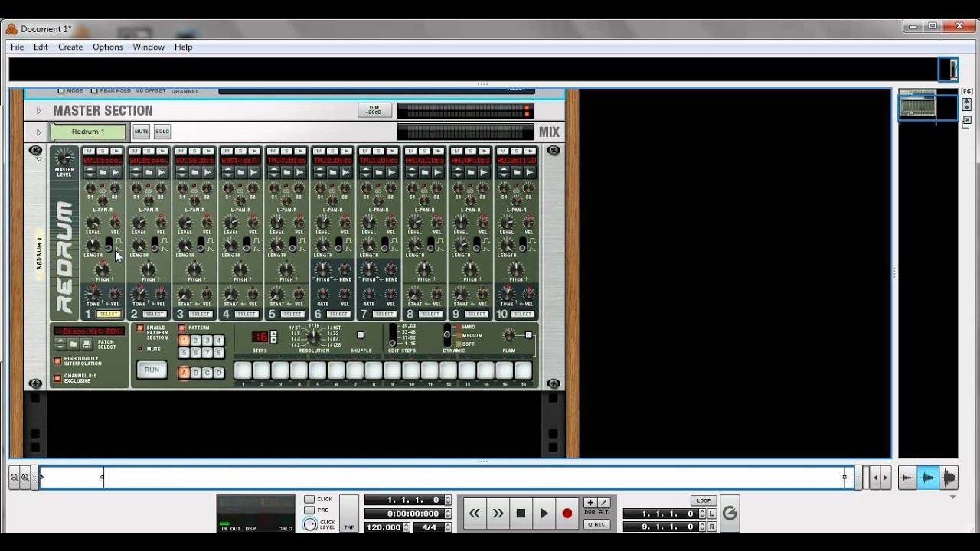Expand the Master Section triangle

[x=38, y=111]
